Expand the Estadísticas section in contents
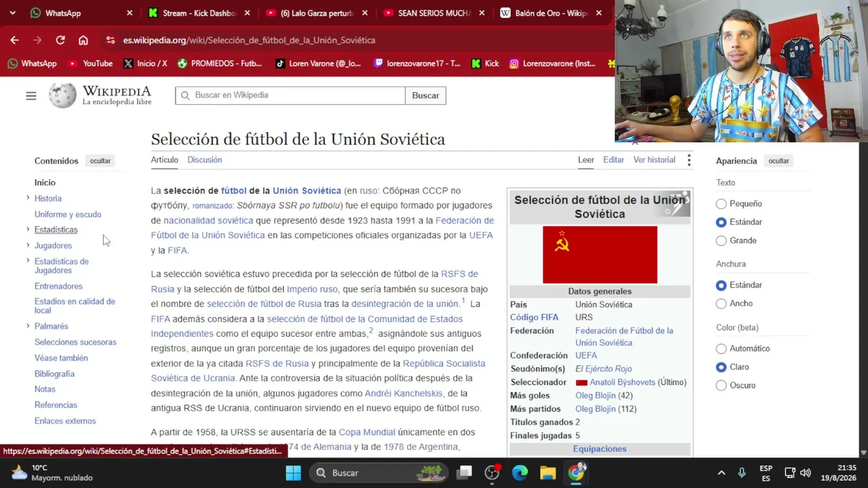The image size is (868, 488). point(28,229)
